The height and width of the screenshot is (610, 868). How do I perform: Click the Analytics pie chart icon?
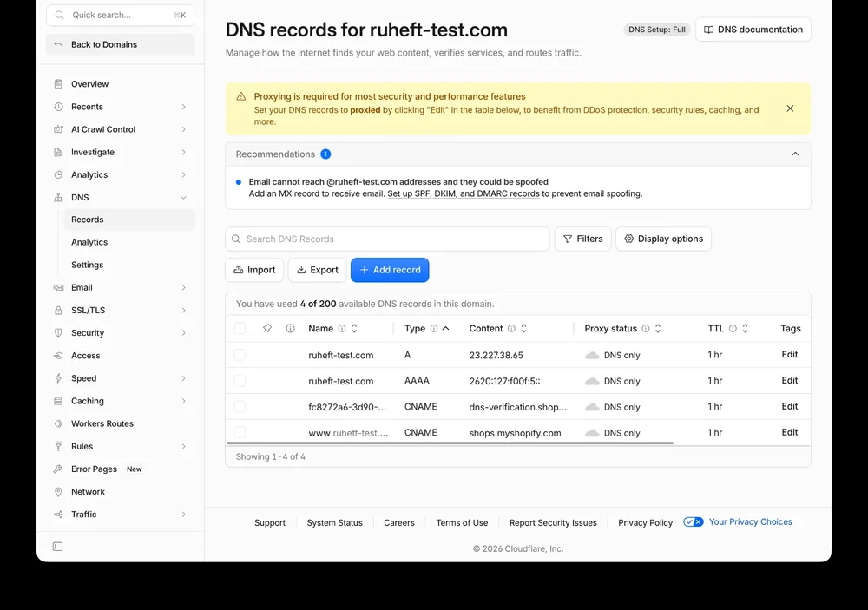click(58, 175)
